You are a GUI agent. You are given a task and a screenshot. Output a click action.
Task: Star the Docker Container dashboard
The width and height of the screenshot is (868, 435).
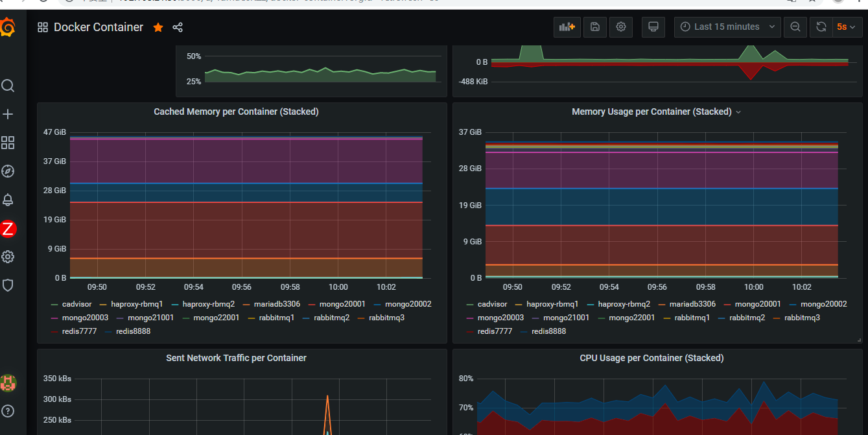pyautogui.click(x=158, y=27)
